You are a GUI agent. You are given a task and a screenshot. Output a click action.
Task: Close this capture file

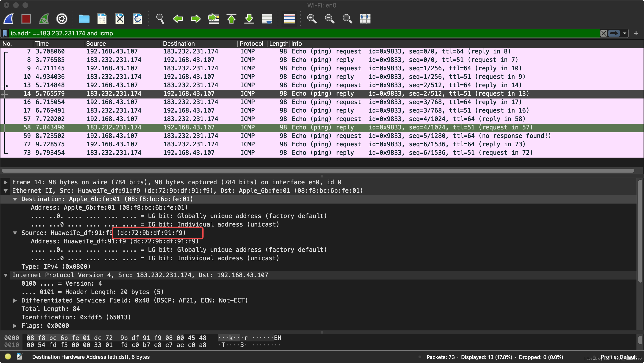[120, 19]
